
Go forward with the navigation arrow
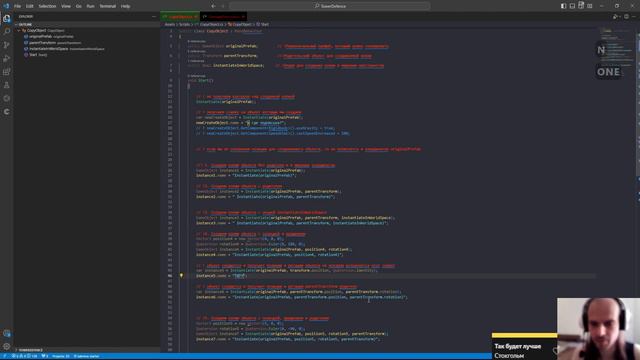tap(223, 6)
